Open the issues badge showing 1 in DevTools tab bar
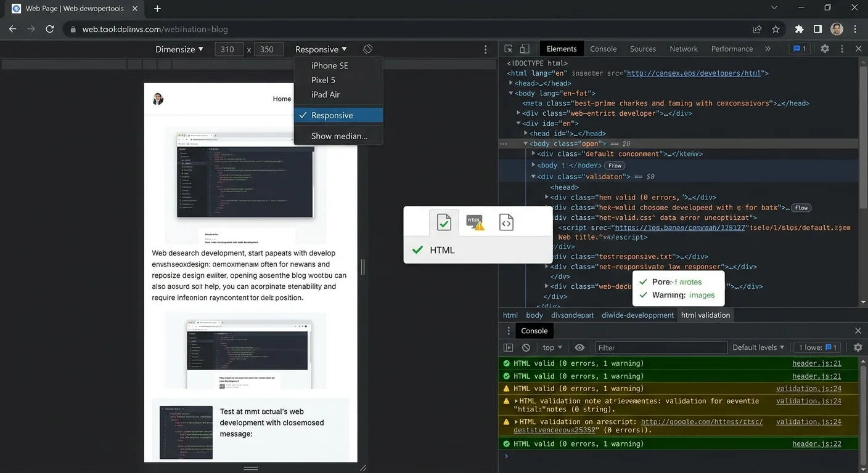 800,49
